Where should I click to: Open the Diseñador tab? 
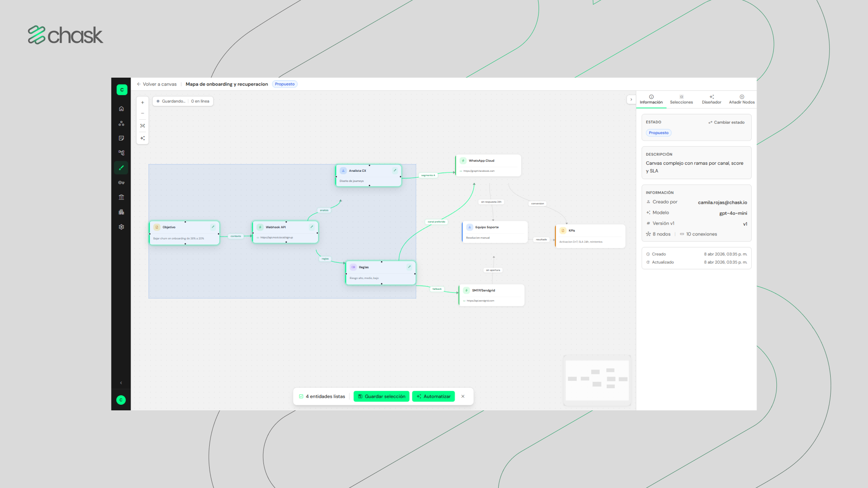pos(712,100)
